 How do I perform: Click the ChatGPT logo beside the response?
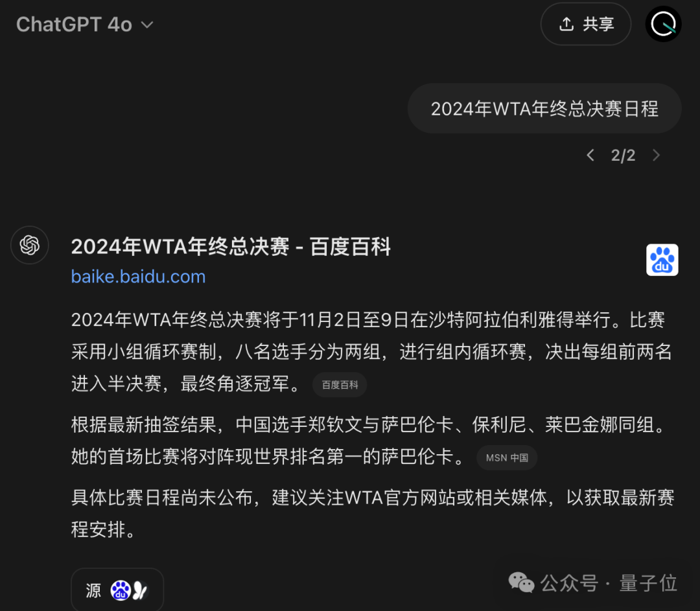tap(30, 245)
